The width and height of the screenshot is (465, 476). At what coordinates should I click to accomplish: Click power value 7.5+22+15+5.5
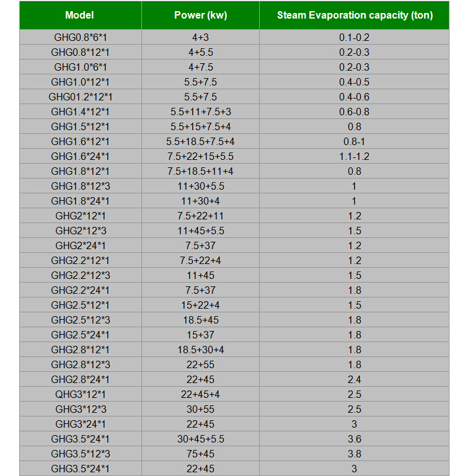[x=200, y=156]
